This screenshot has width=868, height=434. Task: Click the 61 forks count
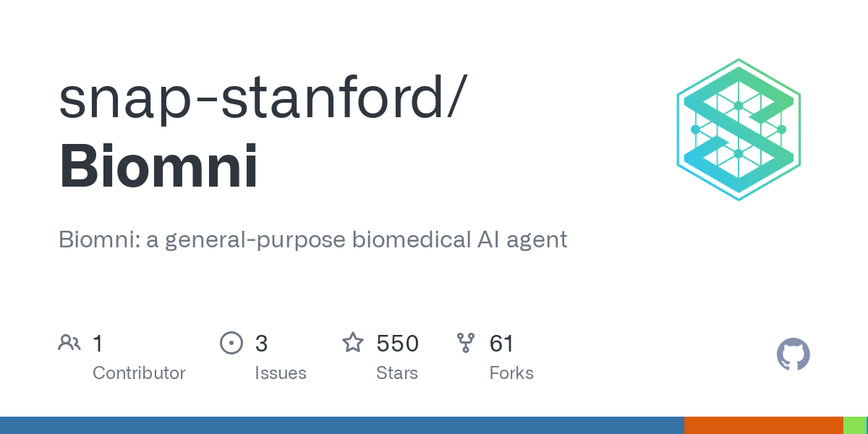pyautogui.click(x=502, y=343)
